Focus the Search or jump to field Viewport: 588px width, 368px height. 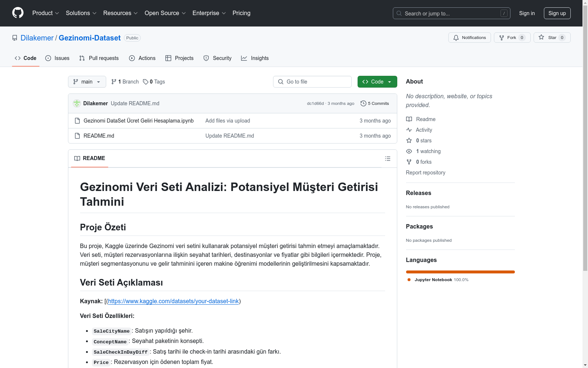[x=451, y=13]
